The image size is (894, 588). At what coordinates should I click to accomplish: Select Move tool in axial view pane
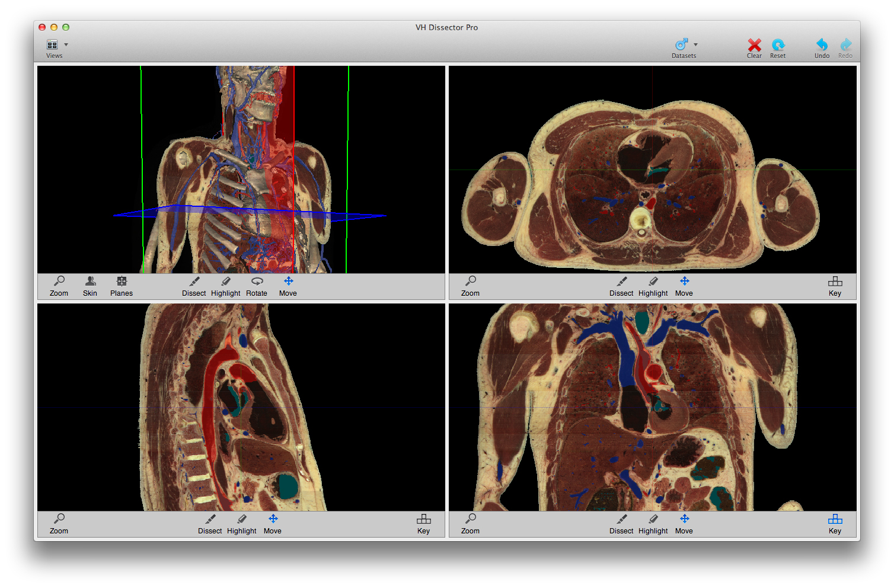684,286
